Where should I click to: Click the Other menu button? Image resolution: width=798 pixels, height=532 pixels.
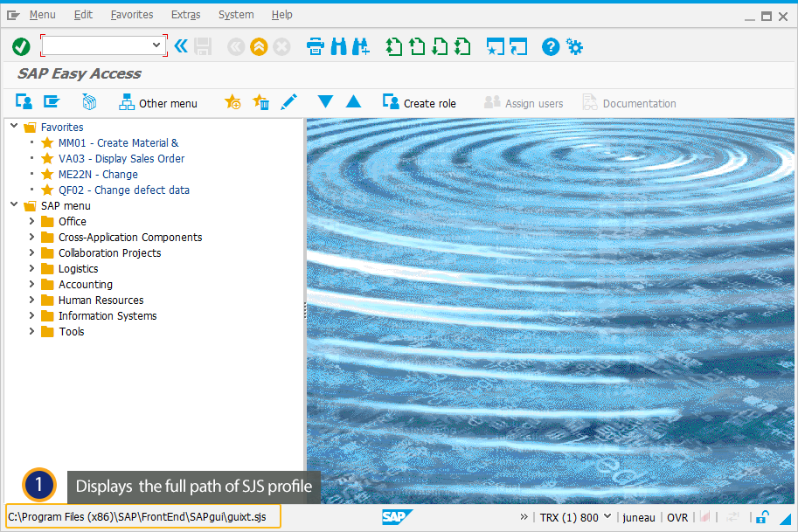(x=158, y=103)
